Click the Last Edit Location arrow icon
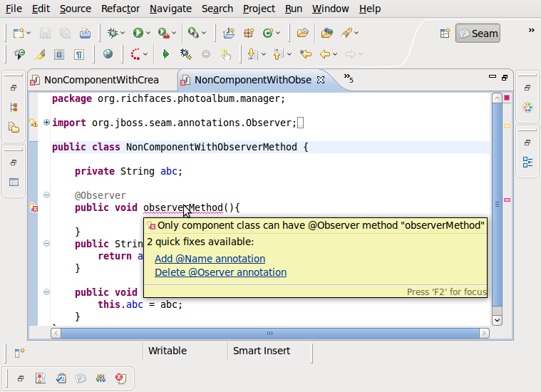 306,54
